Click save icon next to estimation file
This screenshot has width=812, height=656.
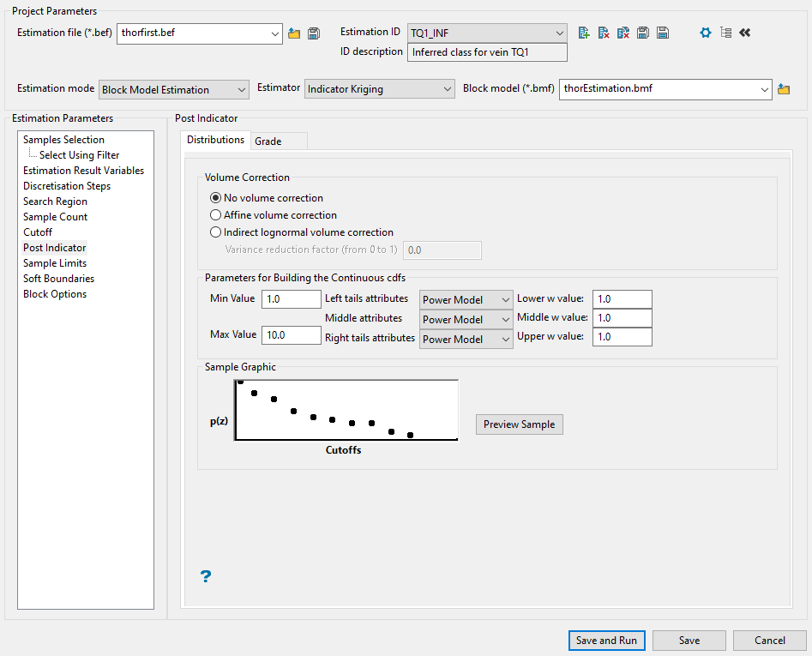coord(314,33)
